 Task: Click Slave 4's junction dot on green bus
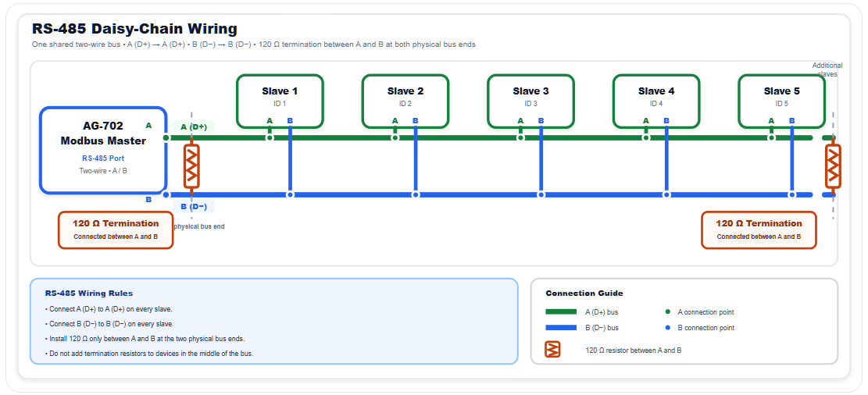click(x=646, y=137)
